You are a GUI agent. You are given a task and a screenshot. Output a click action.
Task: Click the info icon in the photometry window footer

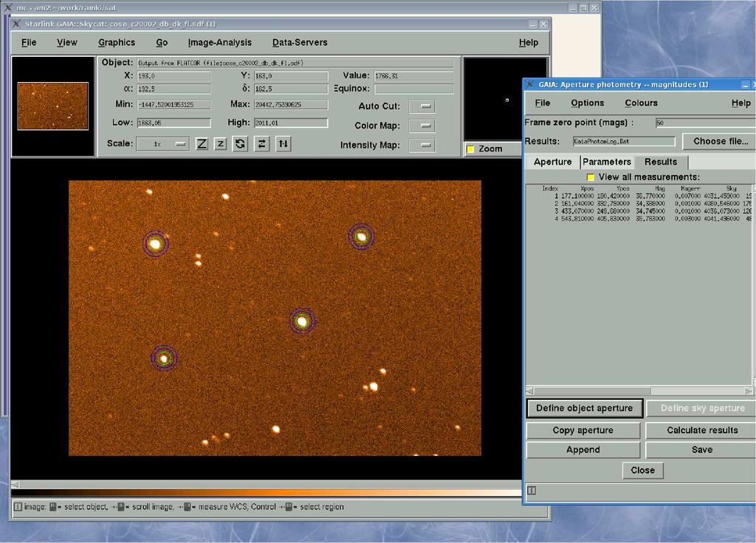532,491
